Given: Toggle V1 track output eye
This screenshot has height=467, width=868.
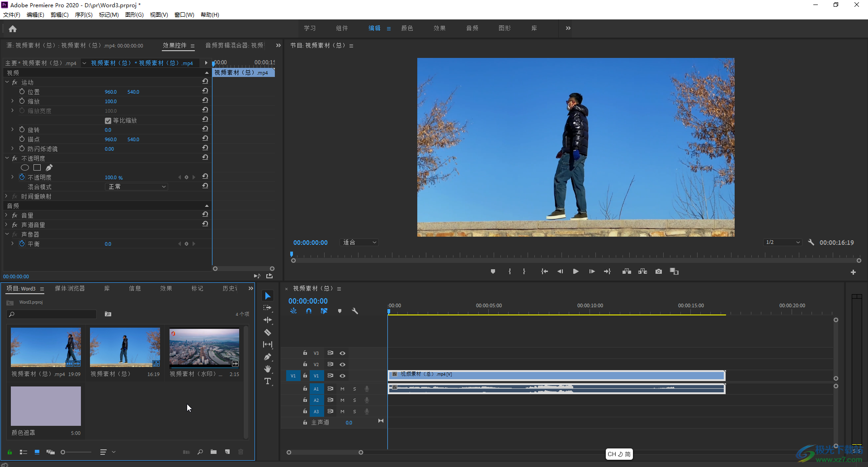Looking at the screenshot, I should pyautogui.click(x=343, y=376).
